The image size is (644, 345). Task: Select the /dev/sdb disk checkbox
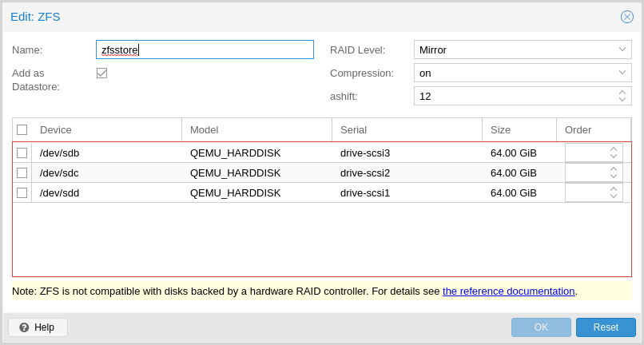pos(22,153)
